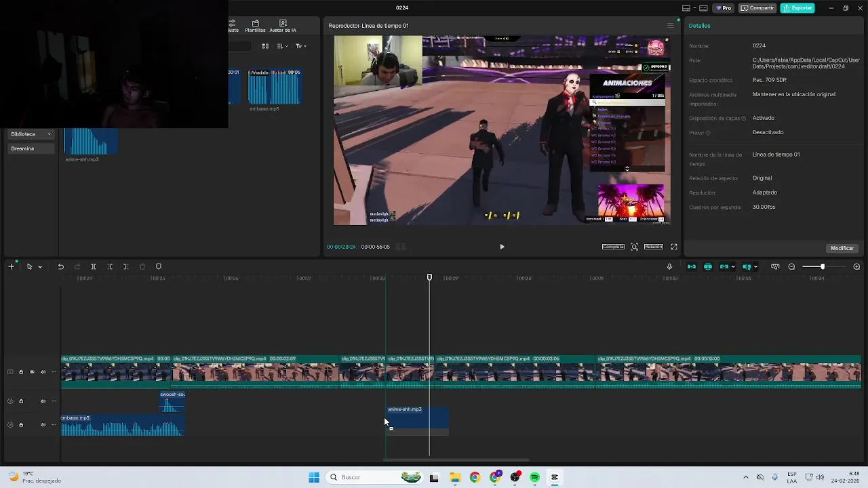The height and width of the screenshot is (488, 868).
Task: Undo the last edit in timeline toolbar
Action: [x=60, y=266]
